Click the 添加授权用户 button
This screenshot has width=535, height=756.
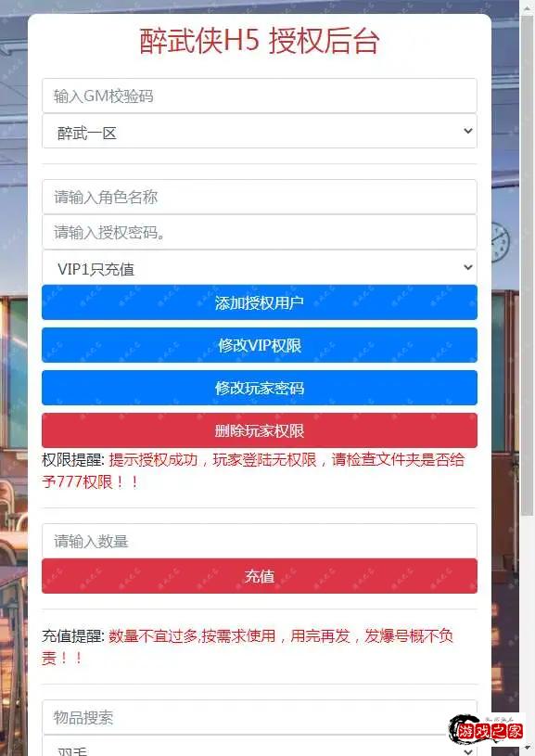(260, 302)
